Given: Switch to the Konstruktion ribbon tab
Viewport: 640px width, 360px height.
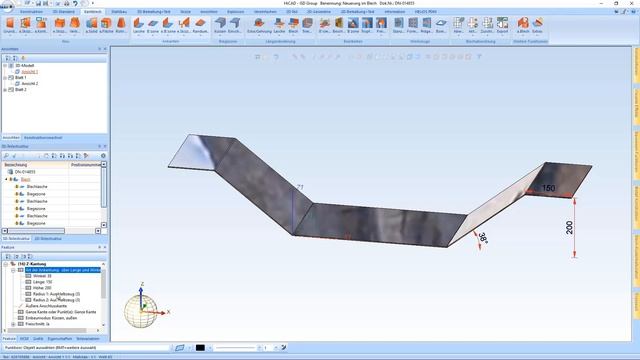Looking at the screenshot, I should tap(31, 12).
